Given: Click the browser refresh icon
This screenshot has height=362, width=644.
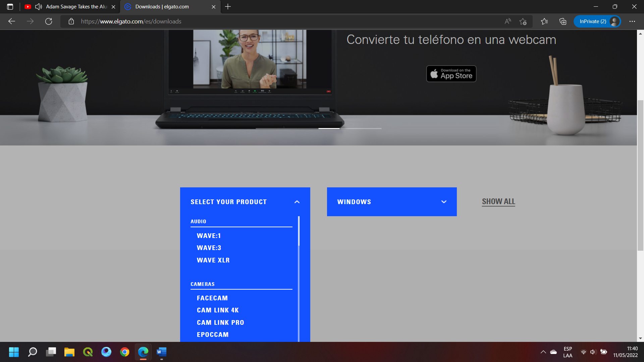Looking at the screenshot, I should click(x=49, y=21).
